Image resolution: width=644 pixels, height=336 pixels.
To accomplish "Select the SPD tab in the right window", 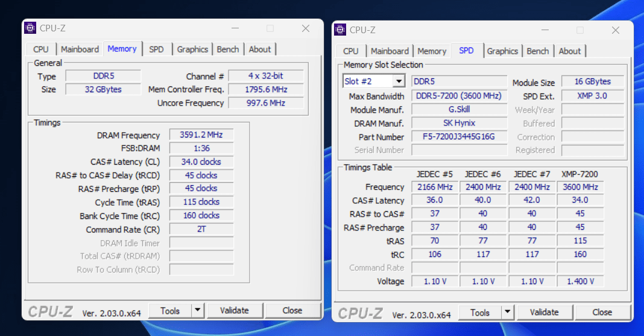I will pyautogui.click(x=466, y=50).
